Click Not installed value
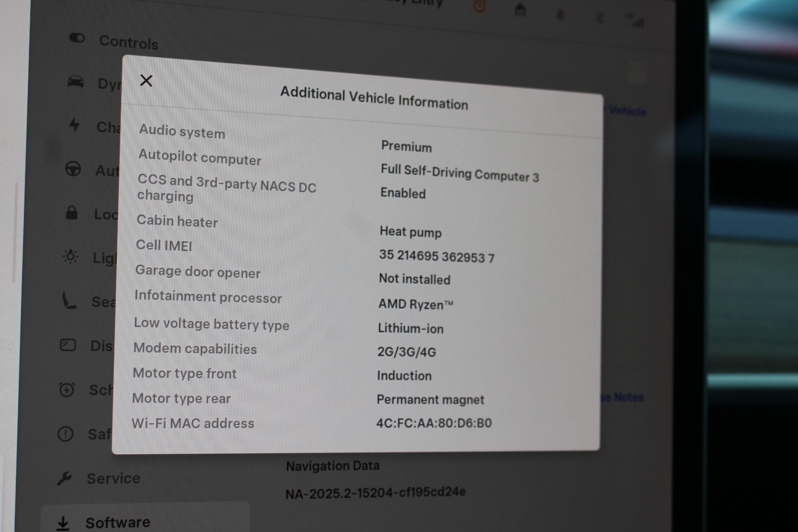This screenshot has height=532, width=798. tap(414, 279)
